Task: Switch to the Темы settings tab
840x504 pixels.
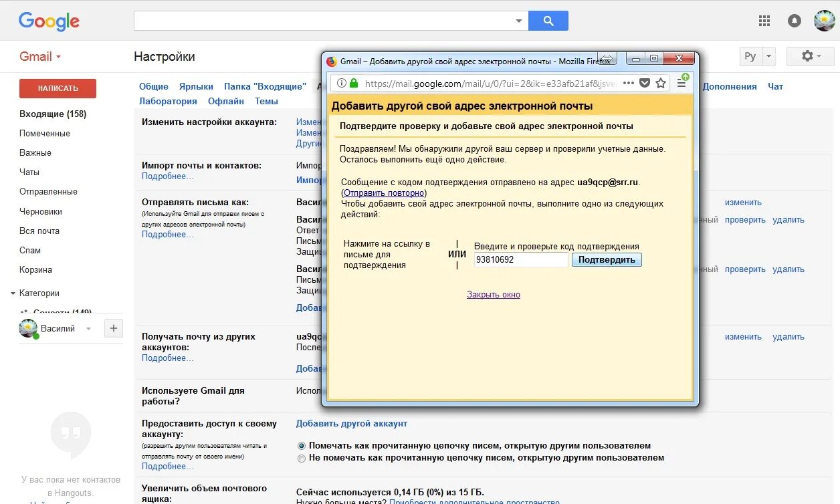Action: click(x=266, y=101)
